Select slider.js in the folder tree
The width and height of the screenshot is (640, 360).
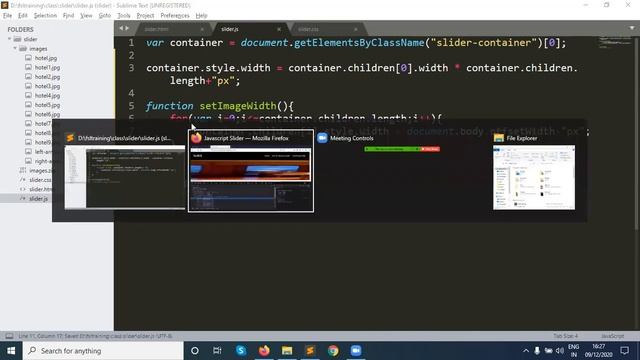tap(38, 199)
